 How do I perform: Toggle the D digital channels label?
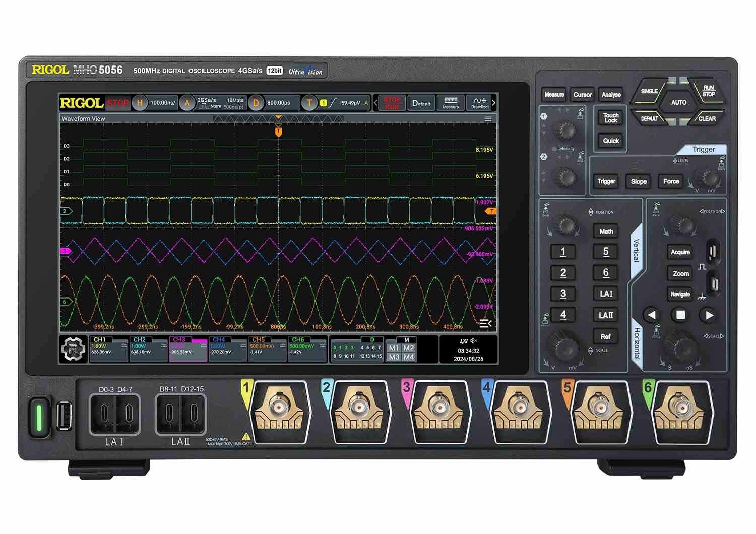click(357, 349)
